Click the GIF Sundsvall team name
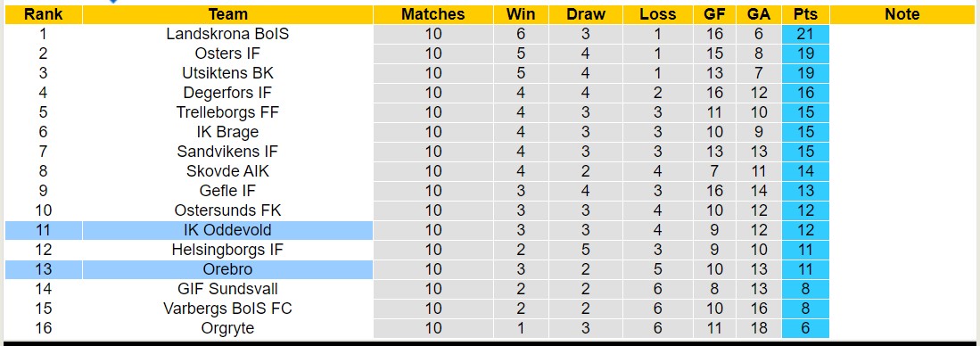Viewport: 980px width, 346px height. (227, 289)
